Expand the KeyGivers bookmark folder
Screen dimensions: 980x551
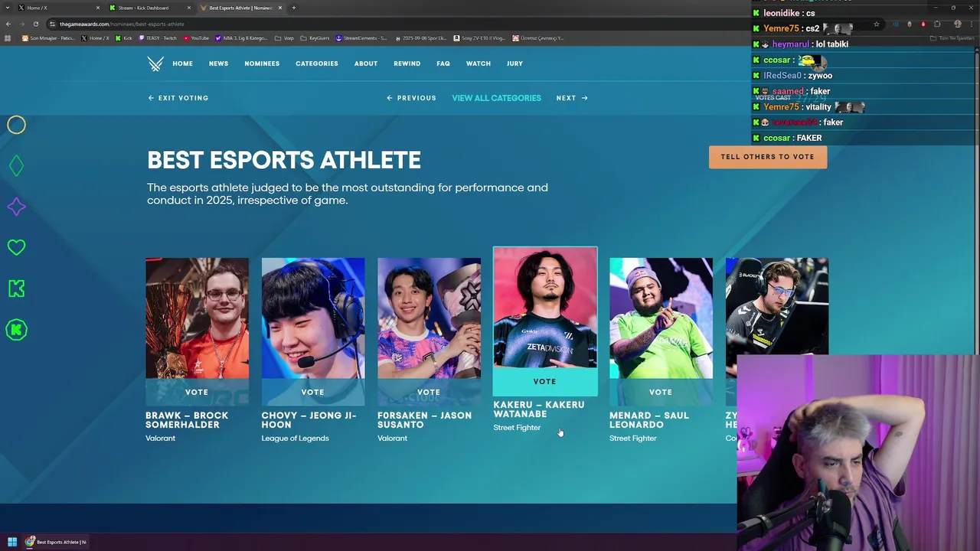click(x=315, y=38)
